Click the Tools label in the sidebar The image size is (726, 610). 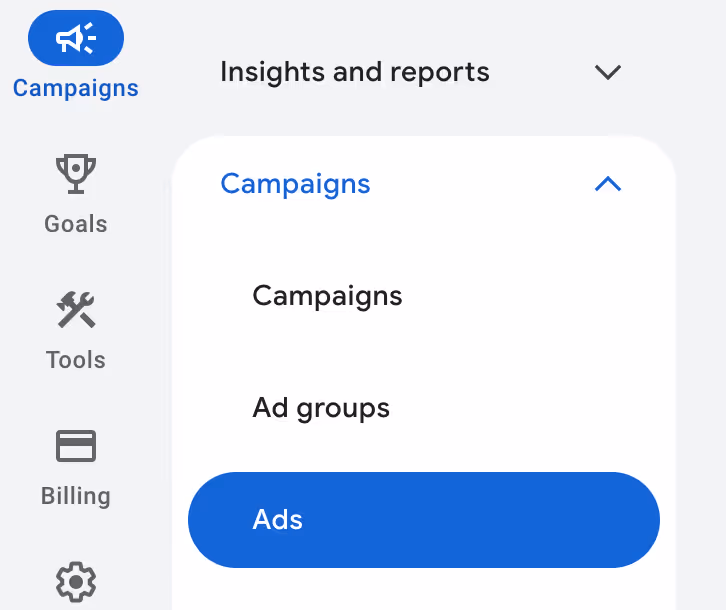(x=76, y=360)
